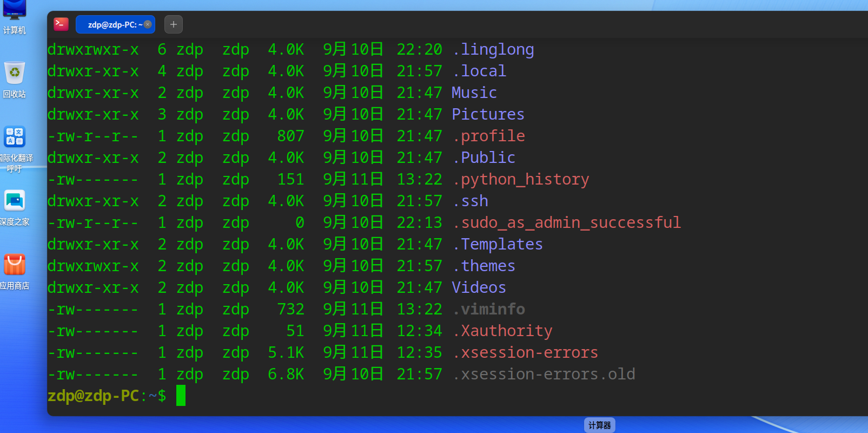Image resolution: width=868 pixels, height=433 pixels.
Task: Click the 6.8K size of .xsession-errors.old
Action: click(286, 375)
